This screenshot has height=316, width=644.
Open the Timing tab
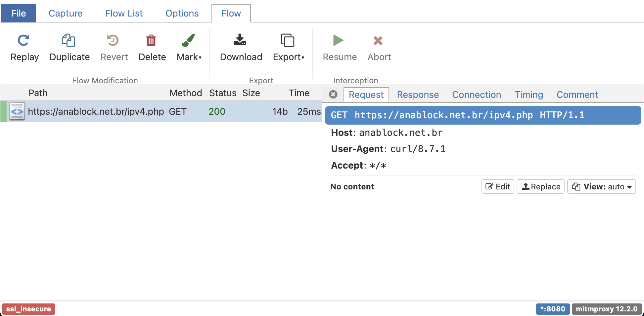[x=529, y=95]
